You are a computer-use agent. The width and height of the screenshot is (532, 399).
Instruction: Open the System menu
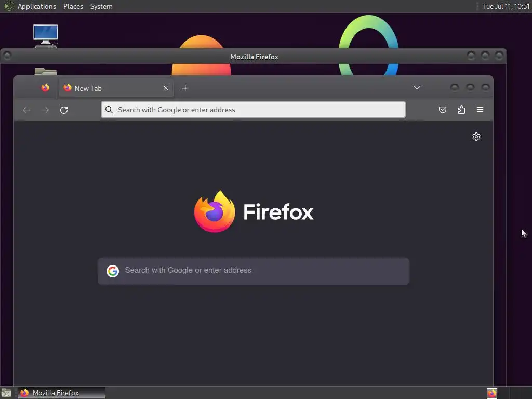pyautogui.click(x=101, y=6)
